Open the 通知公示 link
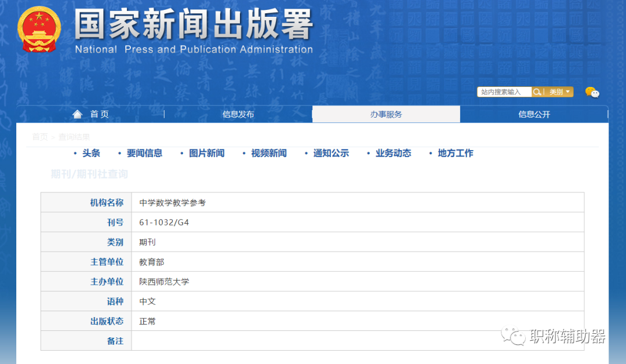This screenshot has height=364, width=626. 332,153
